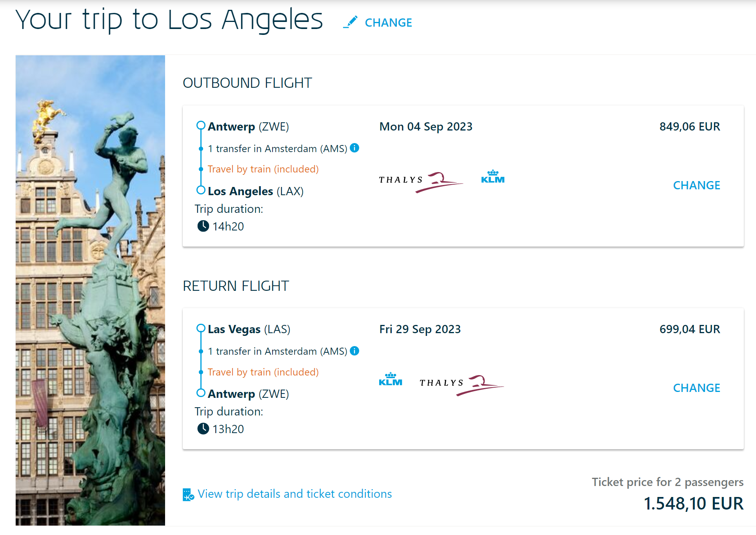Click return 'Travel by train (included)' text

[263, 372]
